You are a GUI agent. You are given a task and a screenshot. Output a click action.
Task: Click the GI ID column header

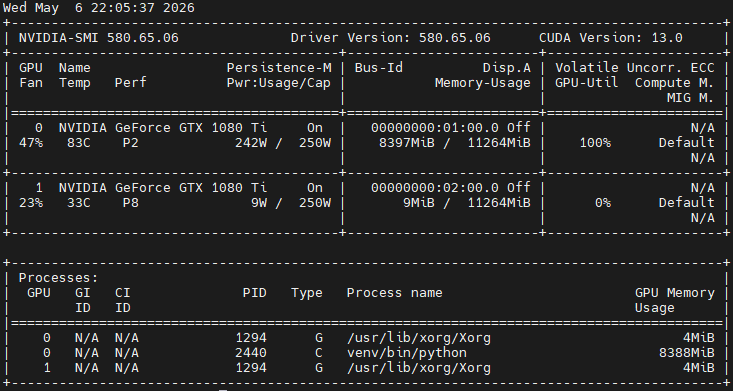click(83, 300)
